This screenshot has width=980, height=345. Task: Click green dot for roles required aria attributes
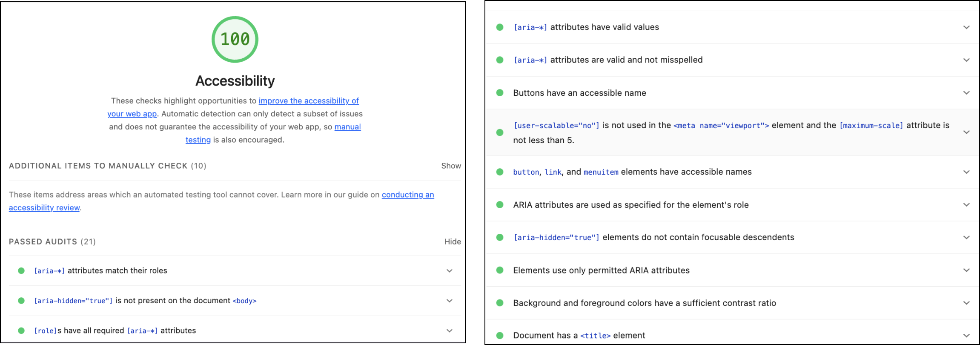[x=21, y=331]
